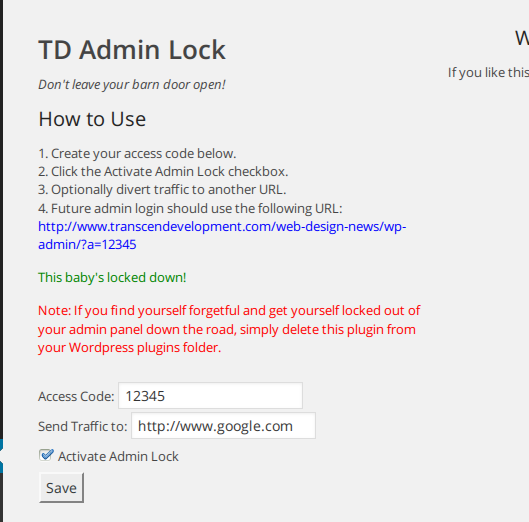This screenshot has width=529, height=522.
Task: Click the TD Admin Lock page title
Action: click(132, 50)
